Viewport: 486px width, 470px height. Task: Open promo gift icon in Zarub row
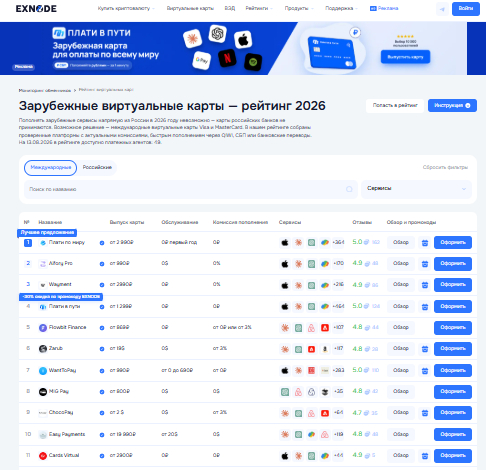425,349
